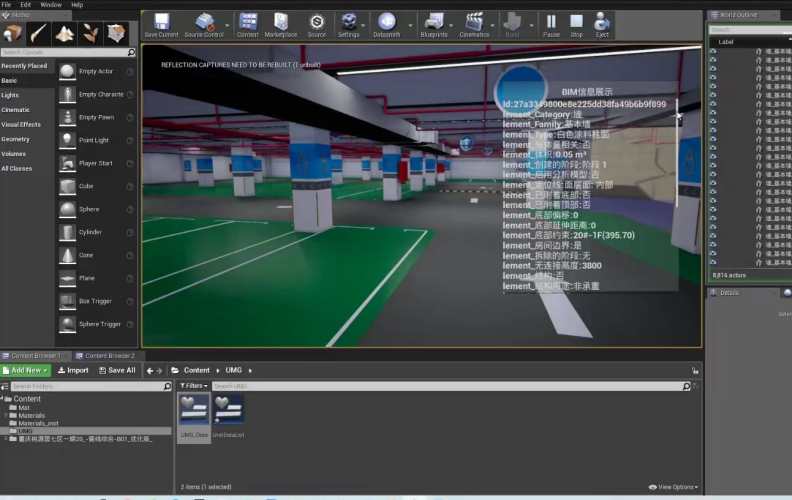The height and width of the screenshot is (500, 792).
Task: Click Save All in content browser
Action: [117, 371]
